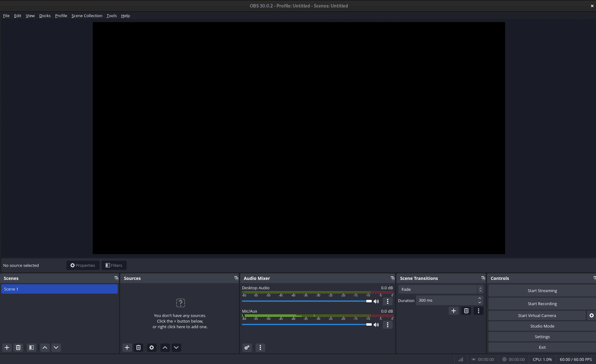Move scene up with arrow icon

[45, 347]
